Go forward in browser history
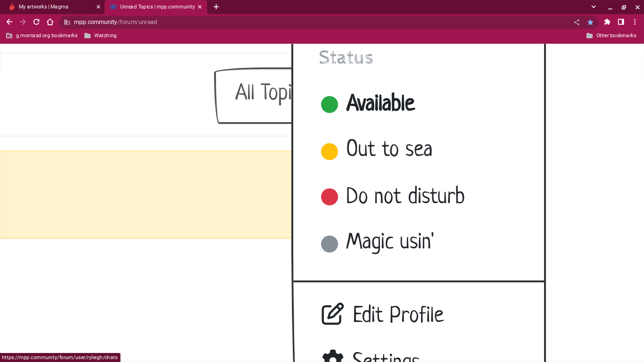Viewport: 644px width, 362px height. [23, 22]
